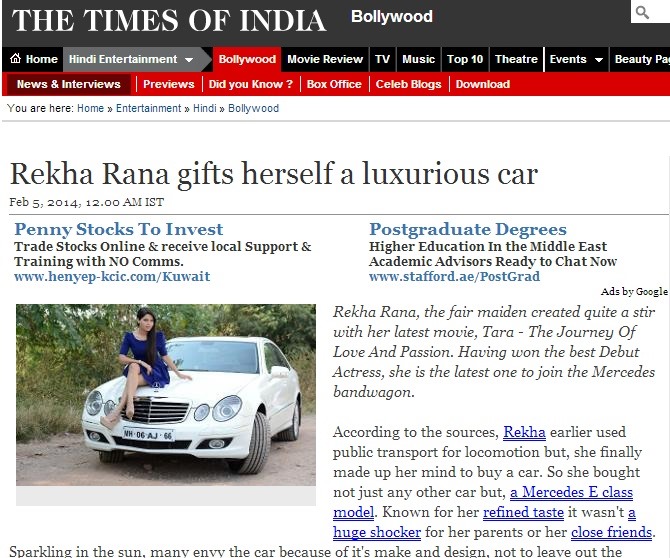This screenshot has height=558, width=670.
Task: Expand the Events dropdown arrow
Action: pyautogui.click(x=599, y=59)
